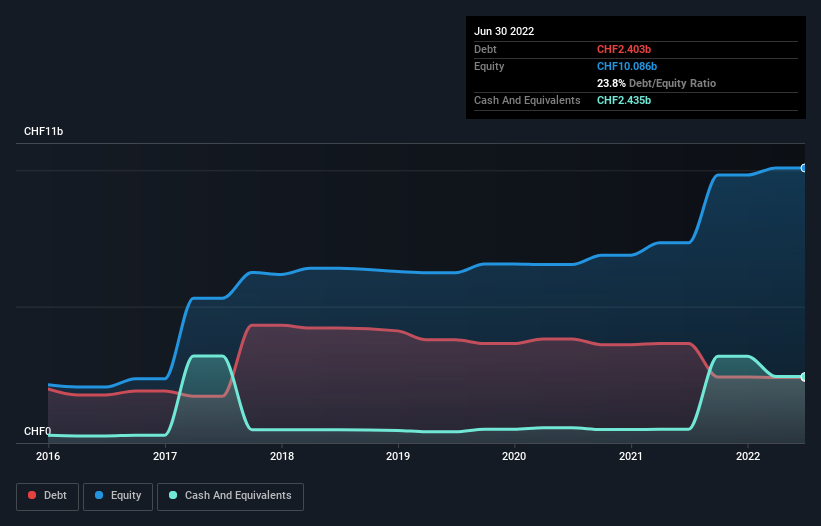821x526 pixels.
Task: Select the Equity endpoint marker on chart
Action: click(804, 168)
